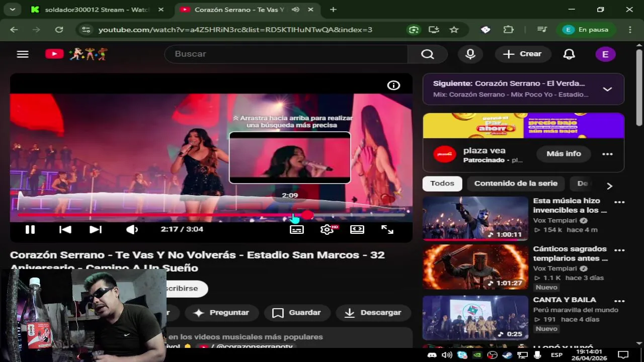Start voice search with microphone

tap(470, 54)
